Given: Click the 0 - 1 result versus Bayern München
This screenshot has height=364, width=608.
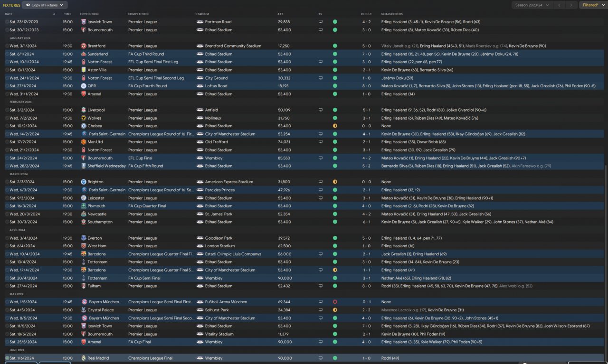Looking at the screenshot, I should point(366,302).
